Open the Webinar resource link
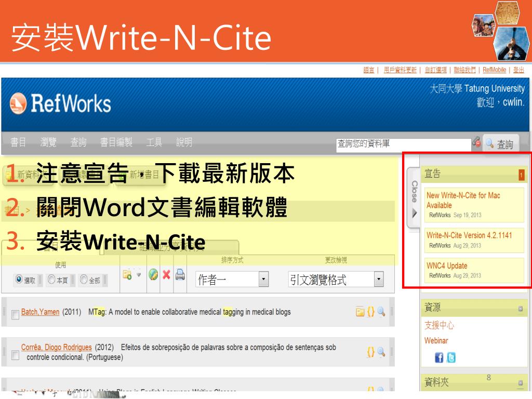The height and width of the screenshot is (399, 532). pyautogui.click(x=436, y=341)
